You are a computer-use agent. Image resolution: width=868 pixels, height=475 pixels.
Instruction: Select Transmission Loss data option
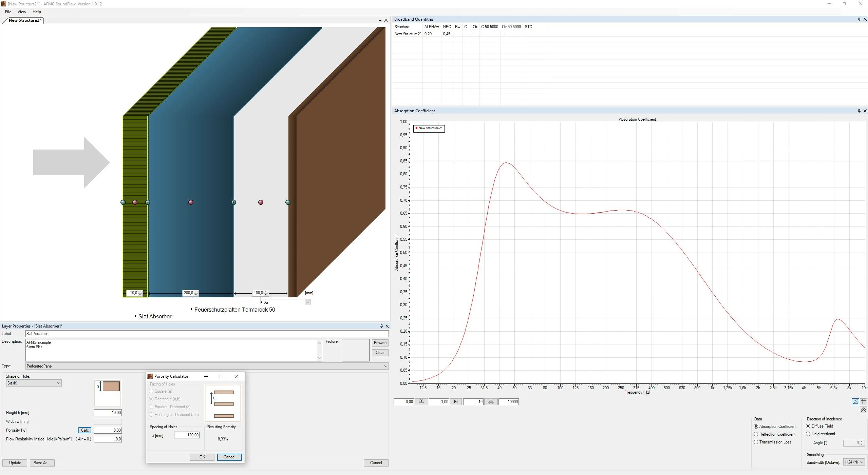(x=773, y=442)
